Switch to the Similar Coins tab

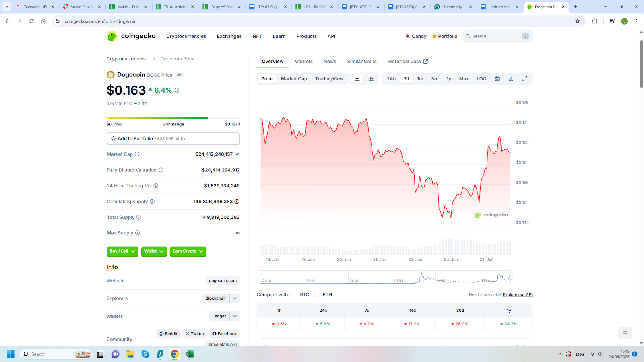362,62
